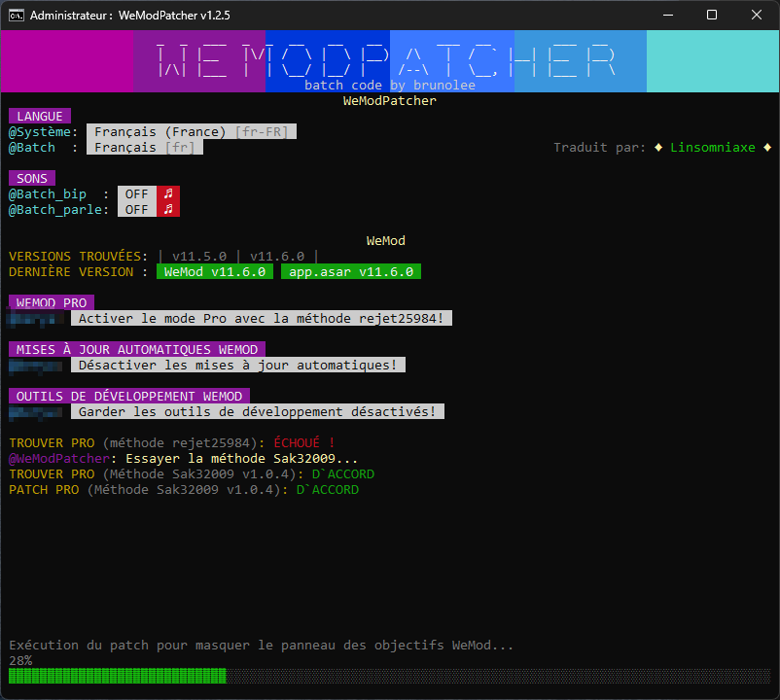Viewport: 780px width, 700px height.
Task: Click the app.asar v11.6.0 badge
Action: coord(351,272)
